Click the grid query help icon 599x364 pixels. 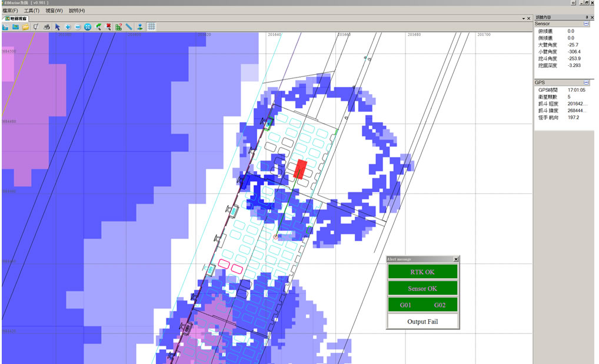point(119,26)
